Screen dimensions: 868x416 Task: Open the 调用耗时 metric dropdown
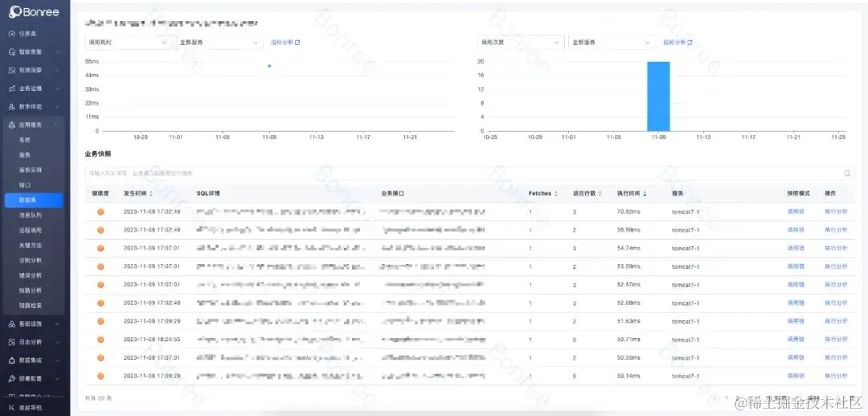(x=128, y=42)
